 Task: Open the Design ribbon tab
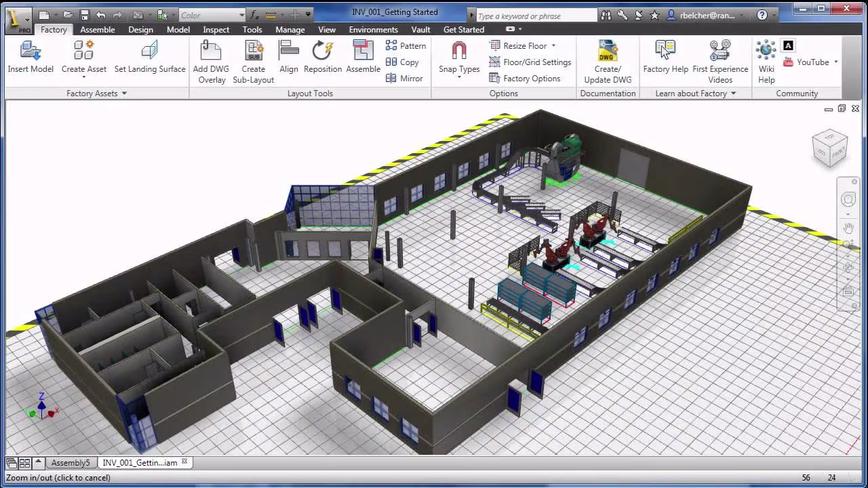141,30
